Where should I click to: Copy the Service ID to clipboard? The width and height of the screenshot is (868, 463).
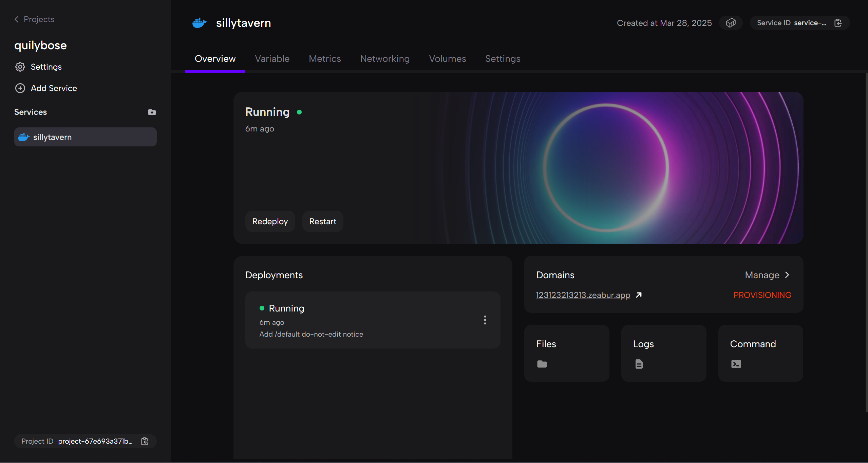(838, 23)
